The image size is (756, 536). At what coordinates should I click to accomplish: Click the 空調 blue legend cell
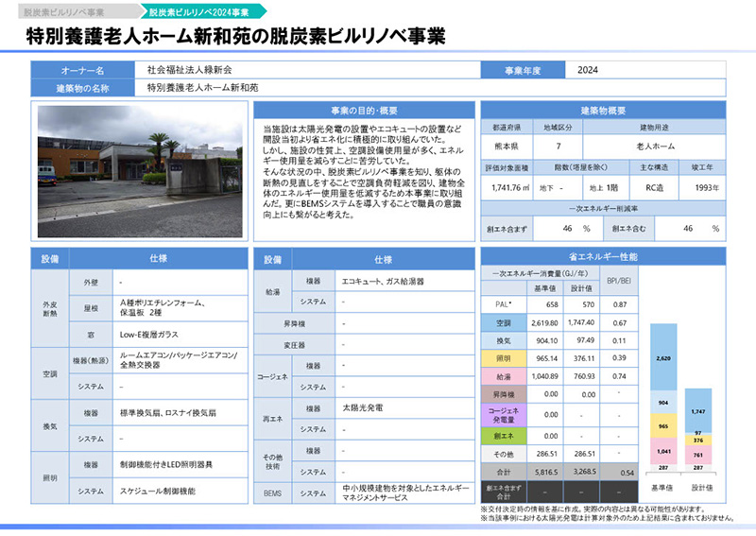pyautogui.click(x=504, y=322)
